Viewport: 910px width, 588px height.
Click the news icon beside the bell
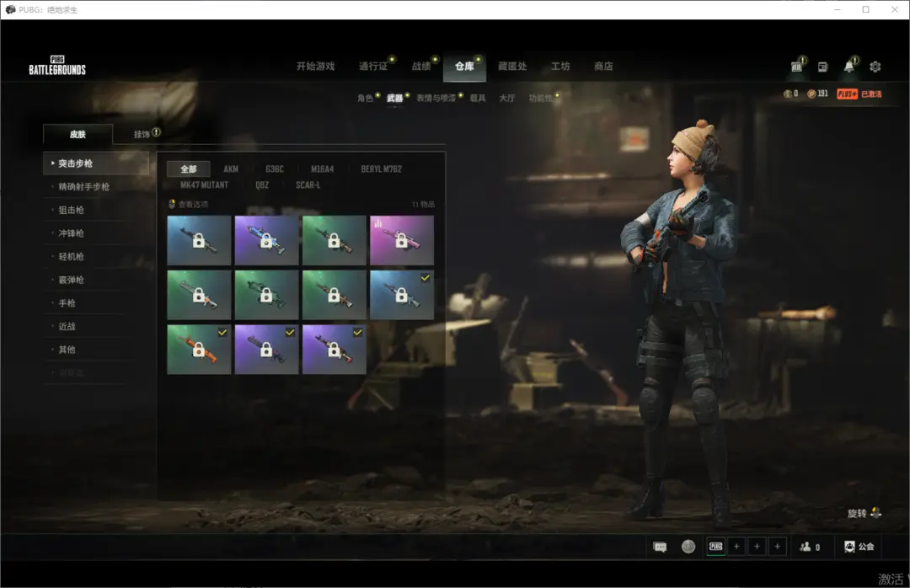[822, 67]
